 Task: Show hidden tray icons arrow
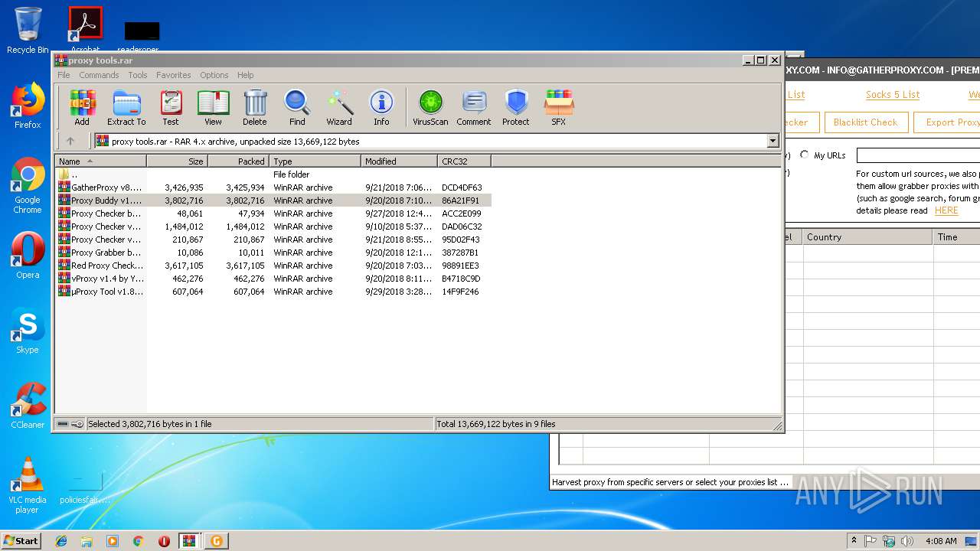pyautogui.click(x=854, y=541)
